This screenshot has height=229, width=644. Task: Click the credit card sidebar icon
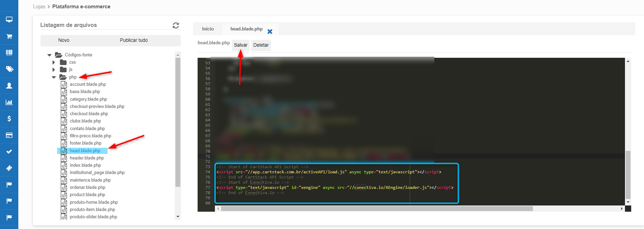9,135
